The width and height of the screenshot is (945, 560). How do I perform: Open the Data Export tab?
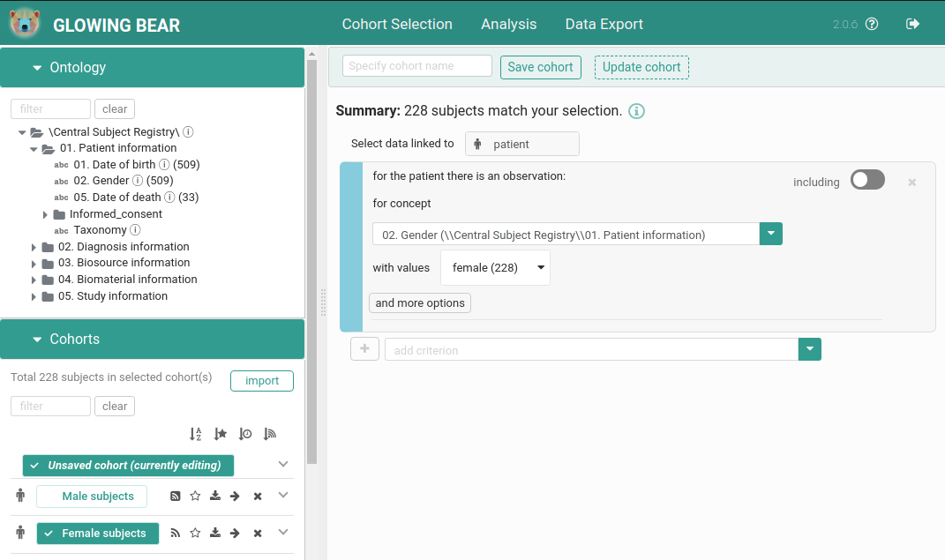604,24
